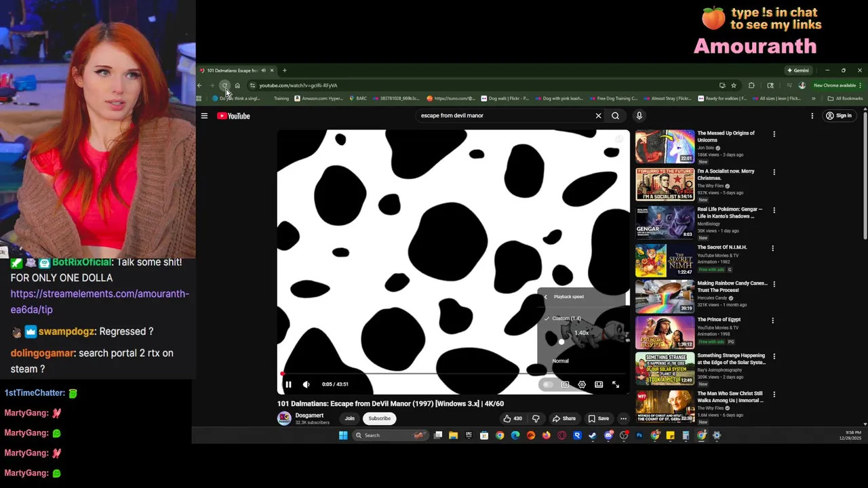Image resolution: width=868 pixels, height=488 pixels.
Task: Open options for I'm A Socialist now video
Action: point(774,172)
